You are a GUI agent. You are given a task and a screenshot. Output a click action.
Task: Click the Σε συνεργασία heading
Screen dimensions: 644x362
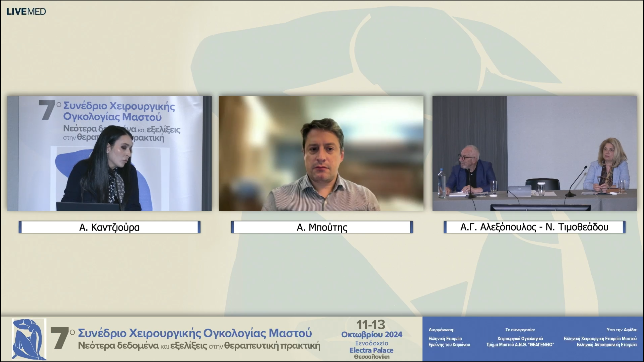click(520, 330)
